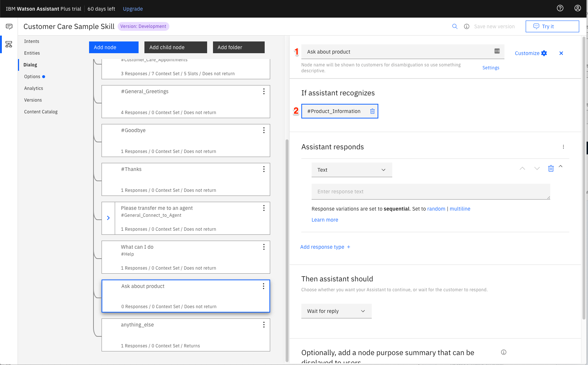Click the search magnifier icon
The height and width of the screenshot is (365, 588).
coord(455,26)
